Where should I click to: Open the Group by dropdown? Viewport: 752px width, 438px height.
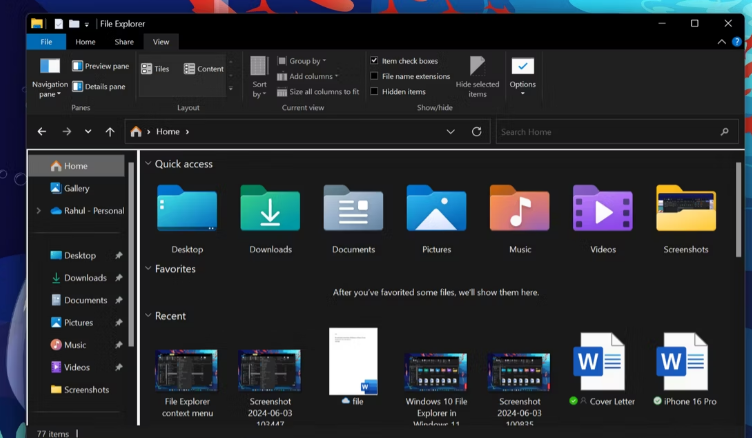[x=302, y=61]
